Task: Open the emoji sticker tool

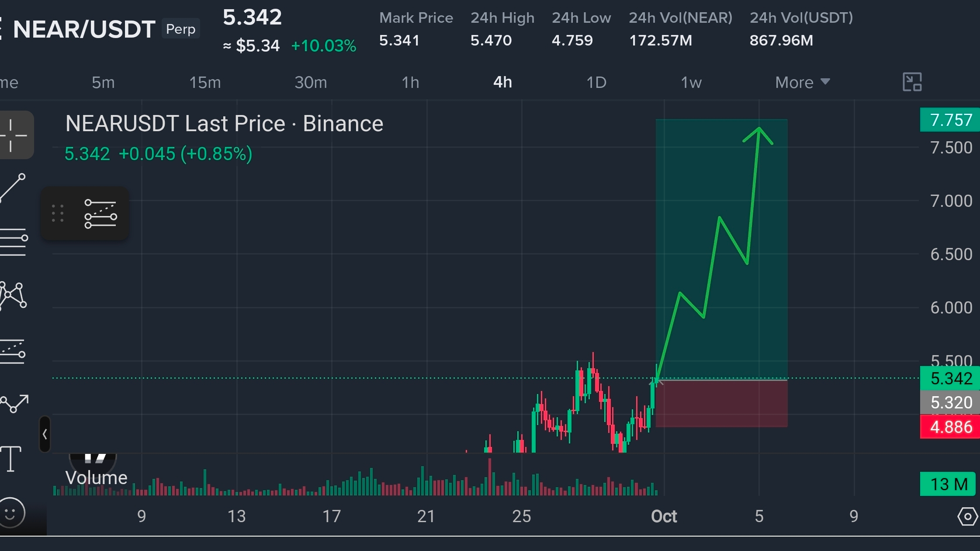Action: [11, 513]
